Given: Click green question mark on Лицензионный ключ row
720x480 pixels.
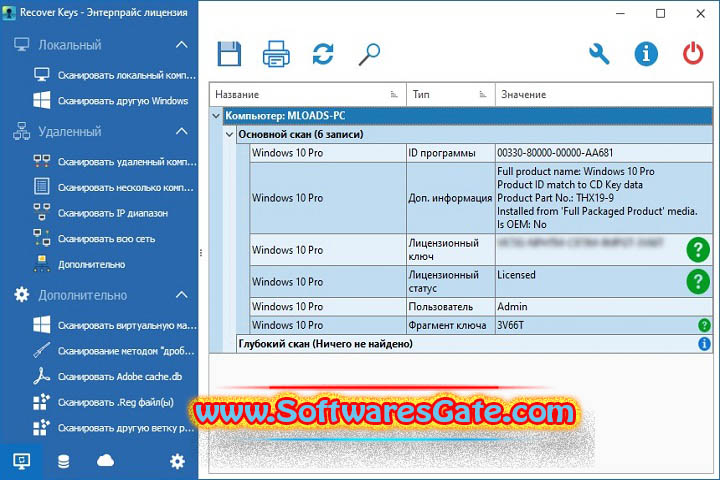Looking at the screenshot, I should [x=698, y=250].
